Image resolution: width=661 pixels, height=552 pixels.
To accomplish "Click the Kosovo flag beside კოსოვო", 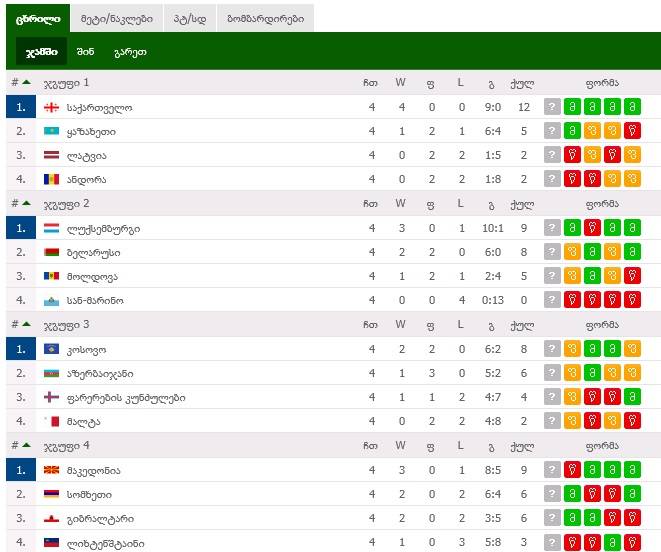I will pyautogui.click(x=52, y=349).
